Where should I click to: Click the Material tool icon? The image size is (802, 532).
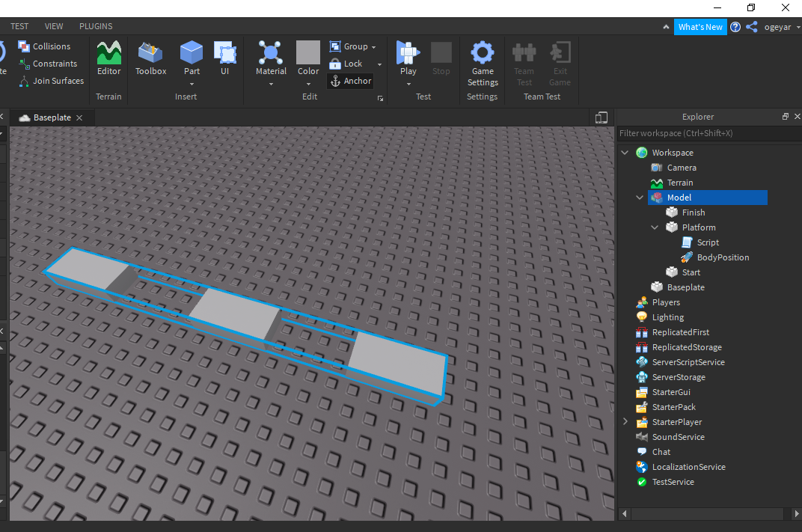click(271, 52)
